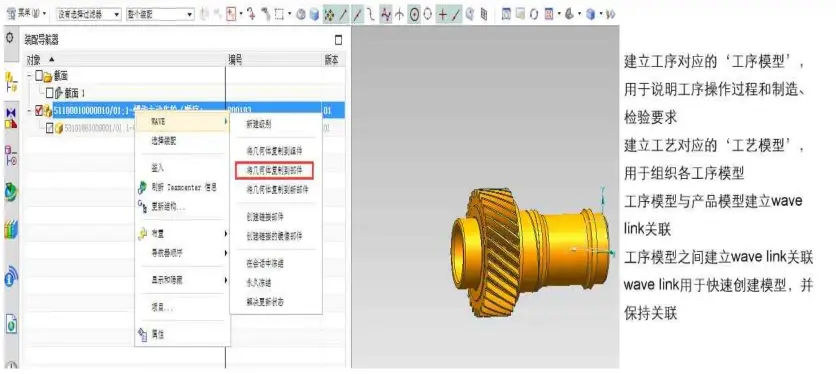Click the blue cube icon in top toolbar
The image size is (836, 374).
315,14
